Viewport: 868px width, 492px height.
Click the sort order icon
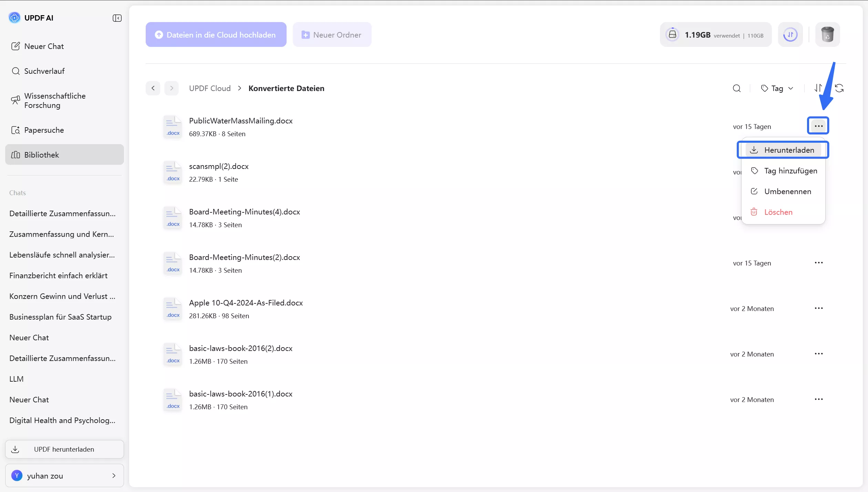pos(818,88)
